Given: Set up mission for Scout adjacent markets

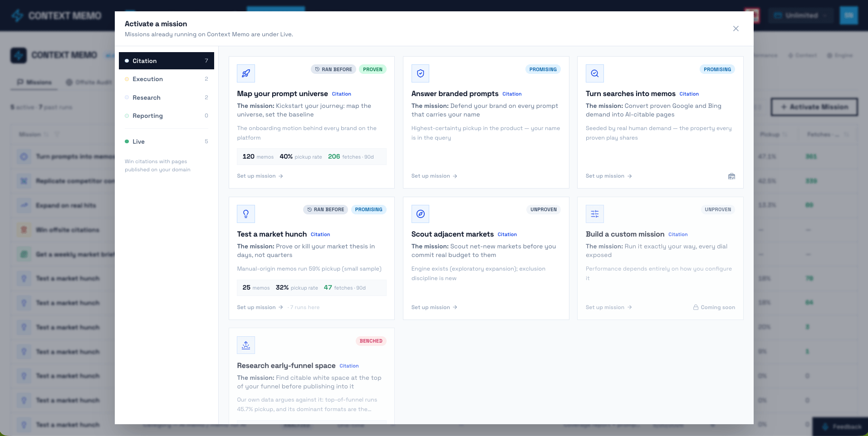Looking at the screenshot, I should click(434, 307).
